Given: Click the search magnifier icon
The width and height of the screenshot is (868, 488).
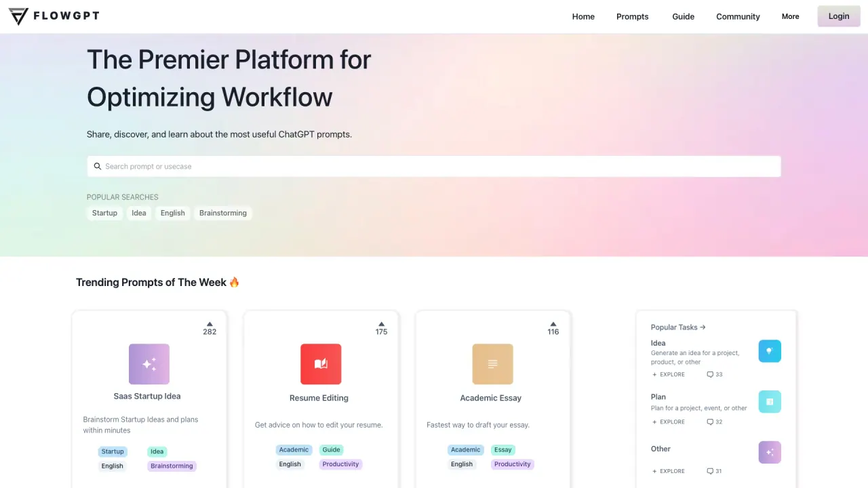Looking at the screenshot, I should pos(98,166).
